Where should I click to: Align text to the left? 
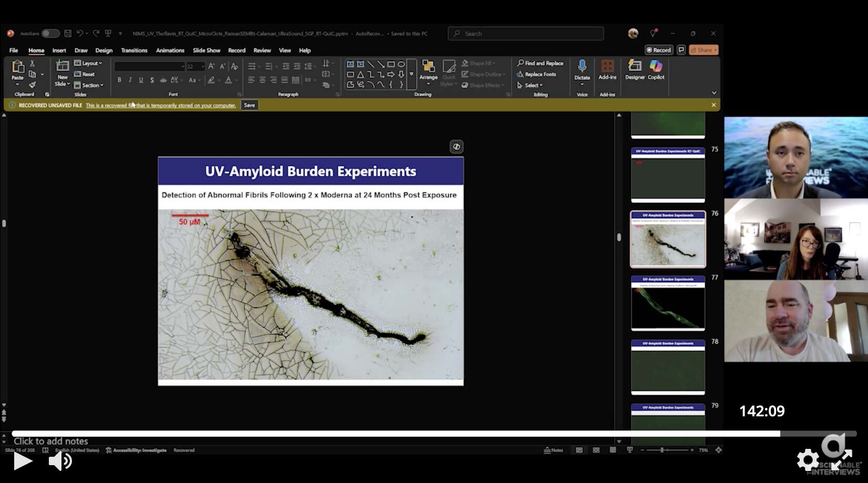click(251, 80)
